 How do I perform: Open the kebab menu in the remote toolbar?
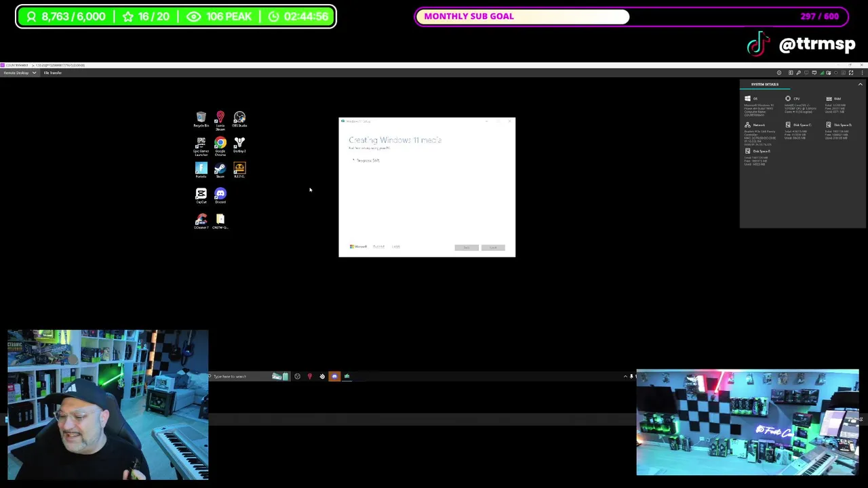click(863, 73)
